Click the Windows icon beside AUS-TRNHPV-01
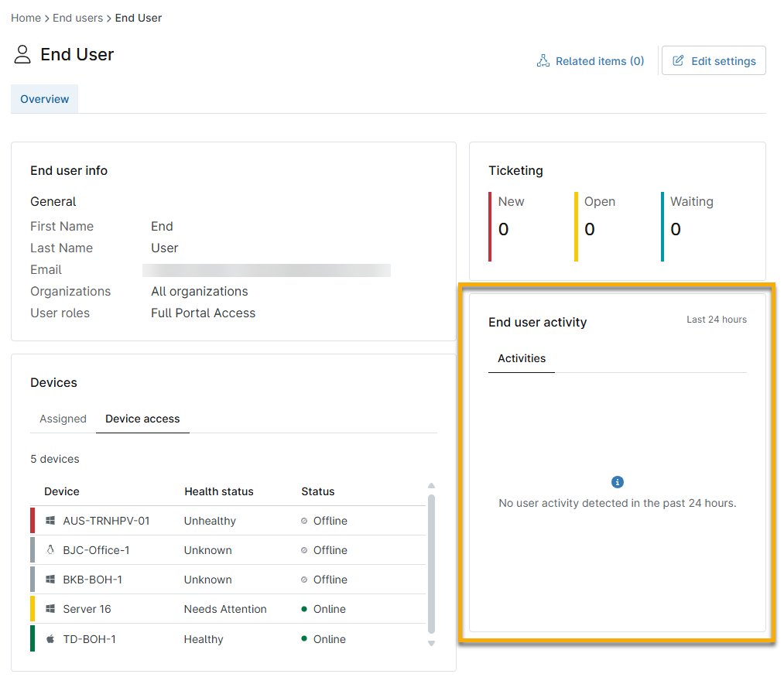The height and width of the screenshot is (691, 784). tap(50, 521)
